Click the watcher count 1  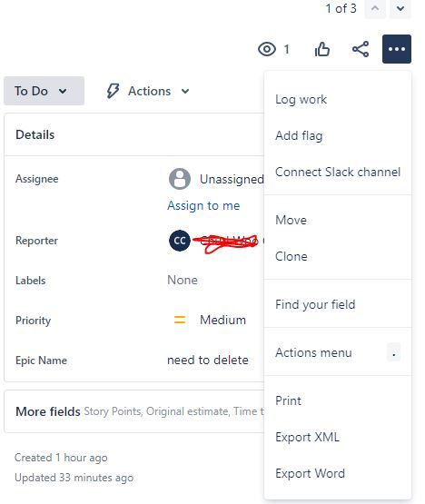click(286, 49)
